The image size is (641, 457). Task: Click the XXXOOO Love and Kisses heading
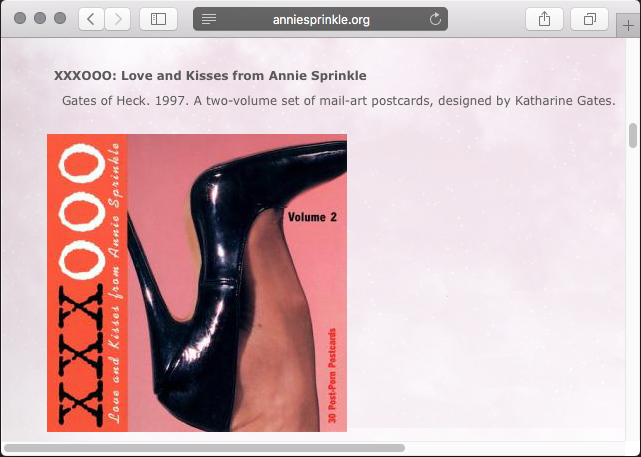tap(210, 76)
